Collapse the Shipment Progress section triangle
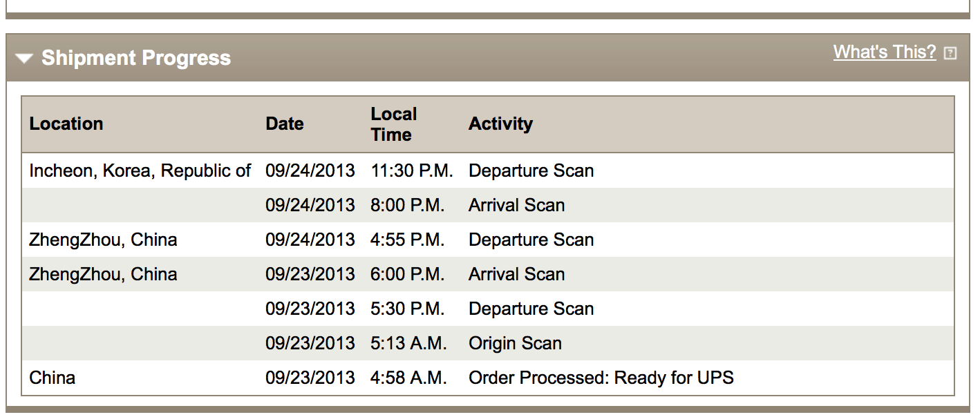 (24, 59)
